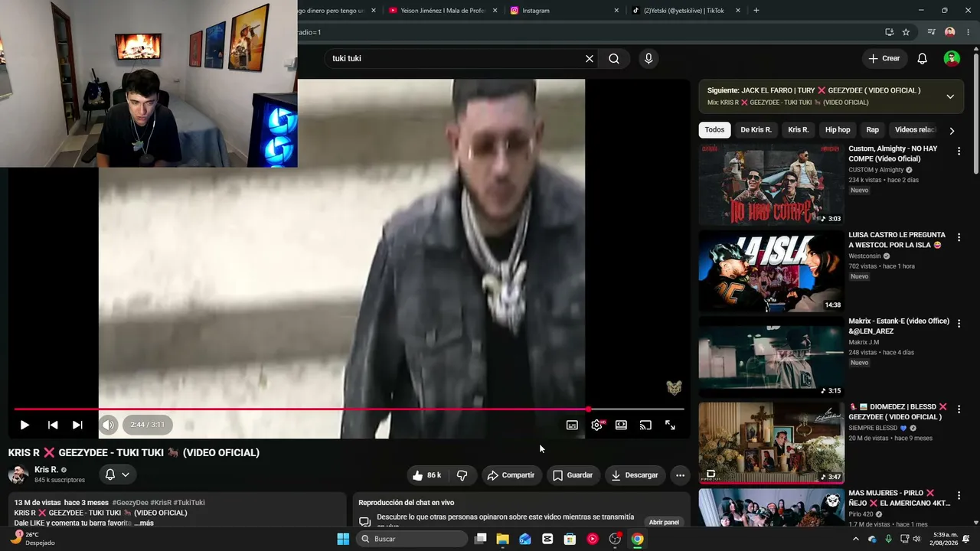Screen dimensions: 980x551
Task: Expand the description with '...más'
Action: [144, 523]
